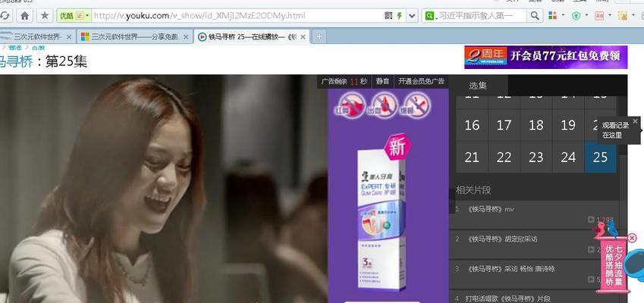
Task: Open the colorful apps grid extension icon
Action: pos(552,16)
